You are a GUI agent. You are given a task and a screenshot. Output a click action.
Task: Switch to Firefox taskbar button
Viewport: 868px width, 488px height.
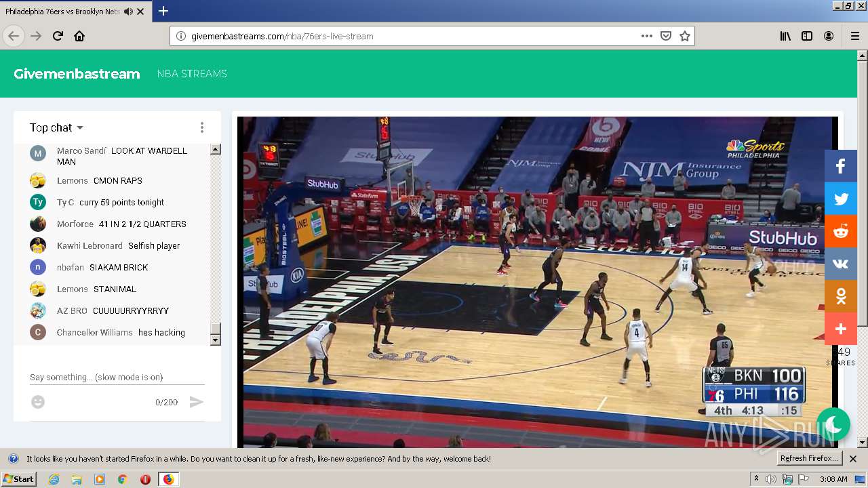coord(168,479)
